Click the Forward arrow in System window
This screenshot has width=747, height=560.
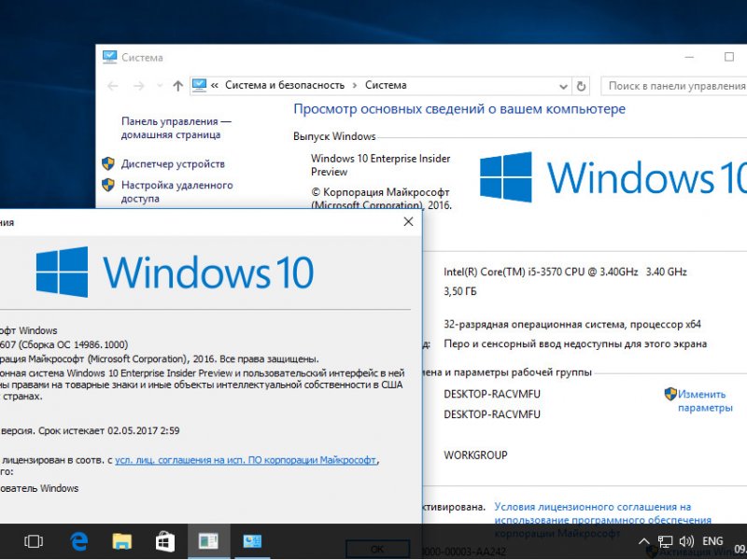tap(138, 86)
